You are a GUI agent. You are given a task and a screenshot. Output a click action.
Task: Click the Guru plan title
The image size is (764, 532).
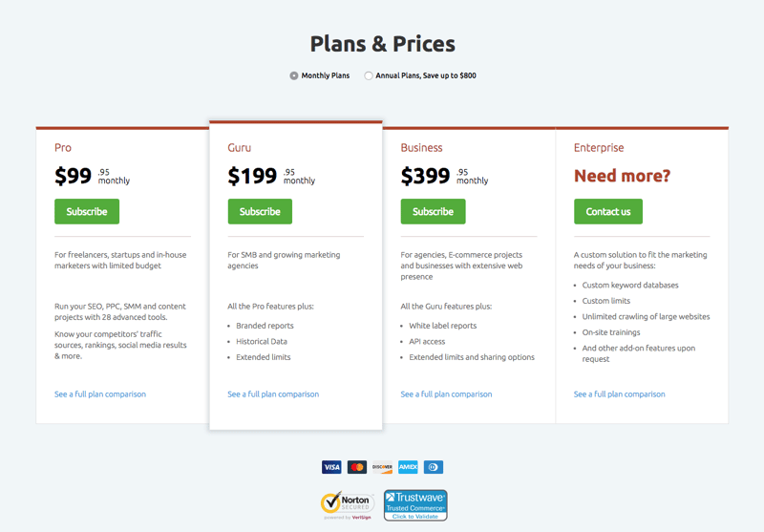[x=240, y=148]
